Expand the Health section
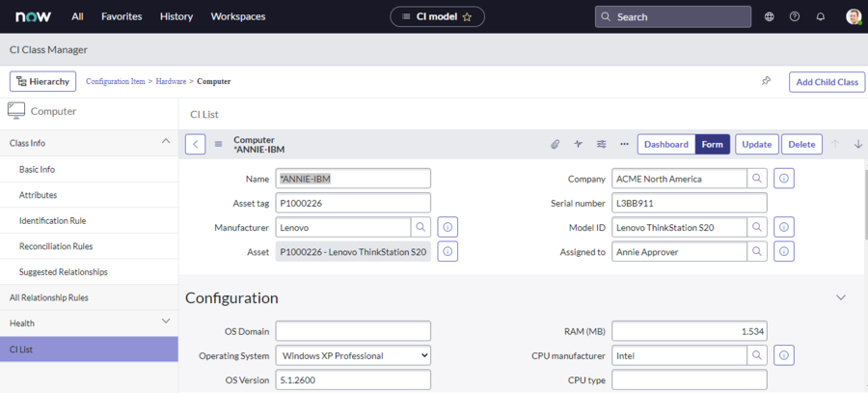The image size is (868, 393). [165, 322]
